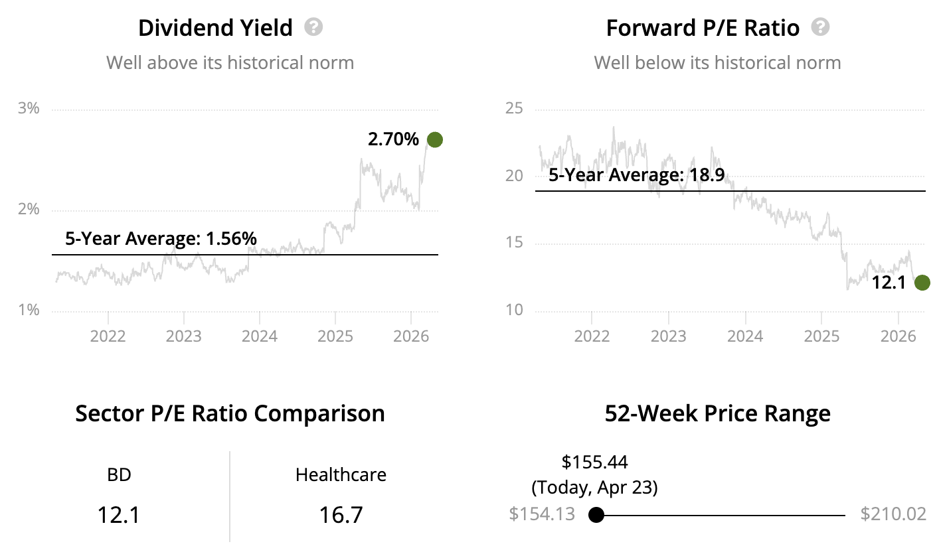The width and height of the screenshot is (939, 560).
Task: Click the 5-Year Average 18.9 label
Action: pos(636,176)
